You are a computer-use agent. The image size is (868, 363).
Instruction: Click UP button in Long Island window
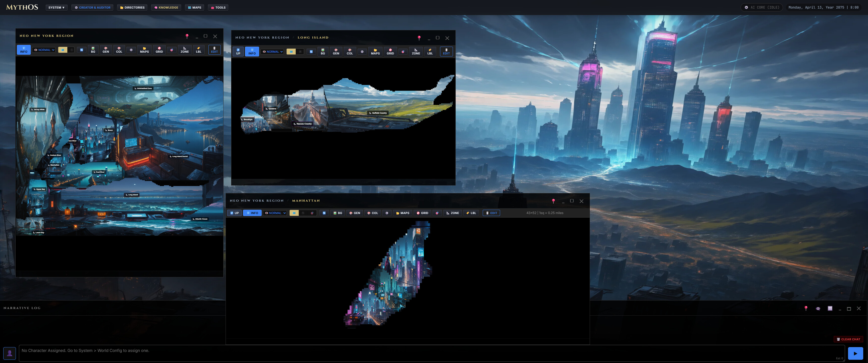238,51
